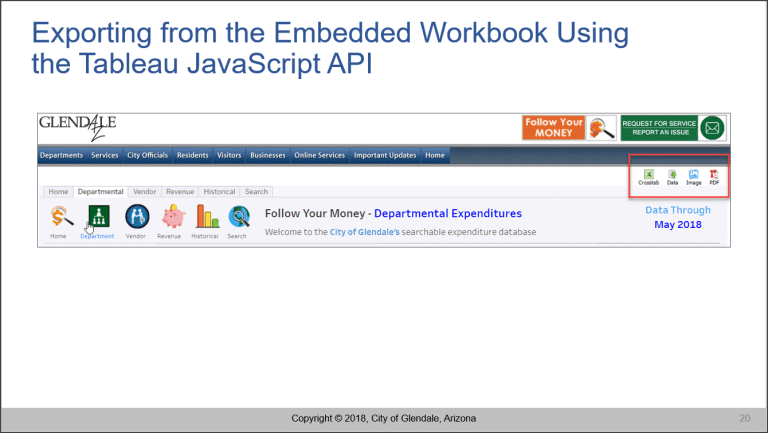The image size is (768, 433).
Task: Open the Historical tab
Action: point(219,191)
